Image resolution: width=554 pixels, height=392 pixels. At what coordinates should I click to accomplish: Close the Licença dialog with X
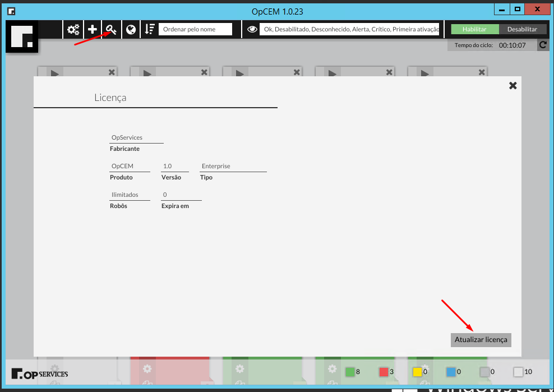pos(513,85)
